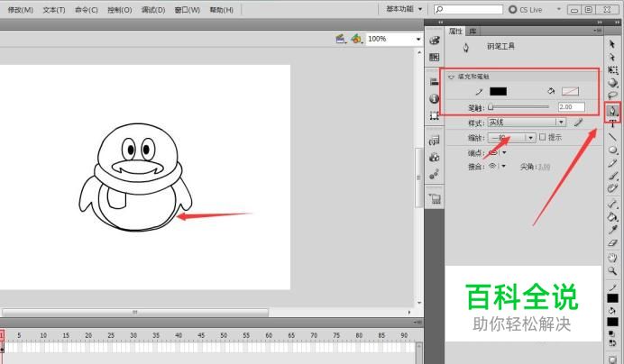This screenshot has height=364, width=624.
Task: Select the Subselection tool
Action: click(612, 58)
